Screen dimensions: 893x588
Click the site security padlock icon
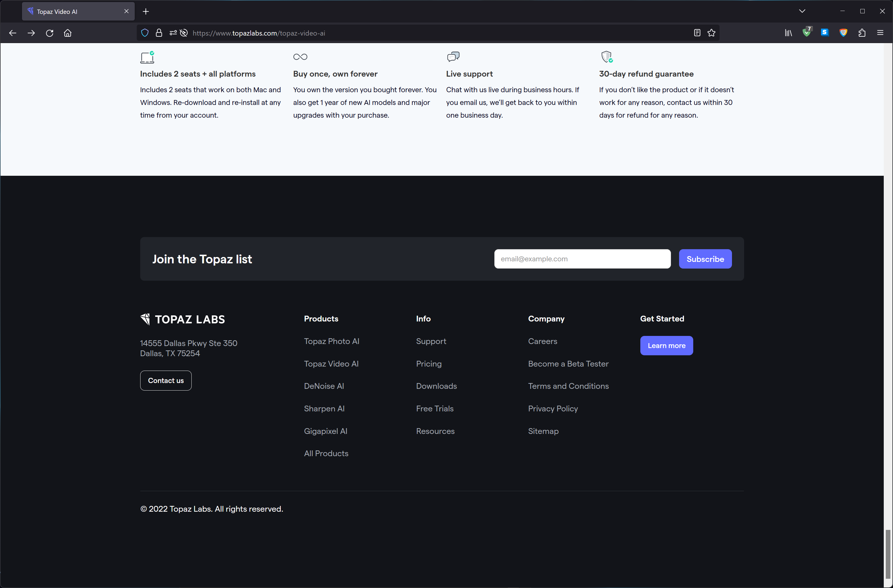[159, 33]
